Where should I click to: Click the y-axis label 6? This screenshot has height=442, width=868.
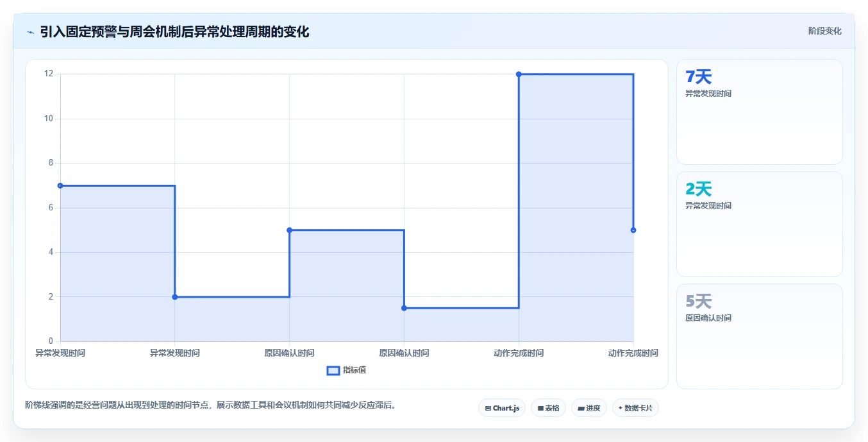51,208
